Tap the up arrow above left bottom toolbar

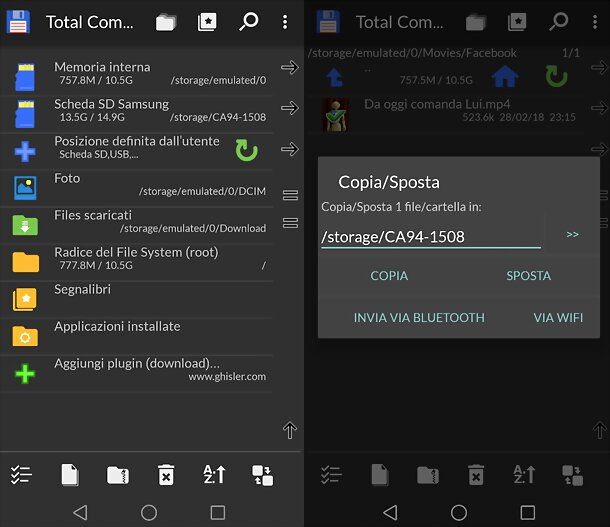290,430
